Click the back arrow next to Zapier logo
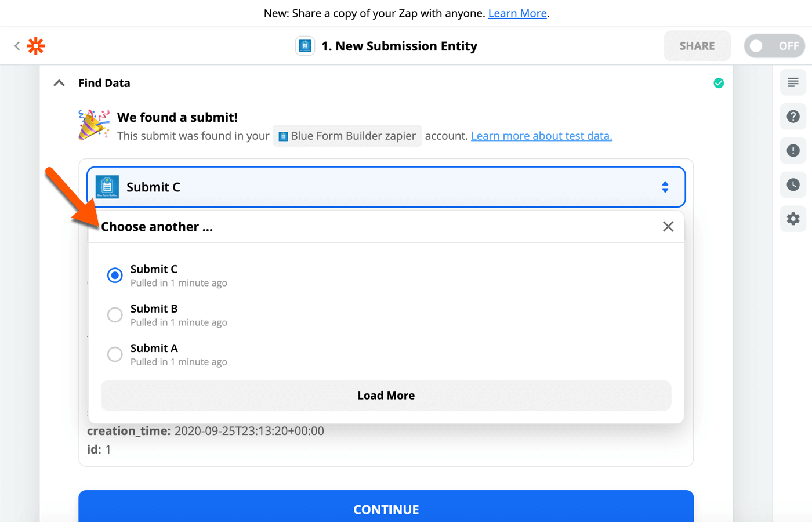The image size is (812, 522). click(x=16, y=45)
